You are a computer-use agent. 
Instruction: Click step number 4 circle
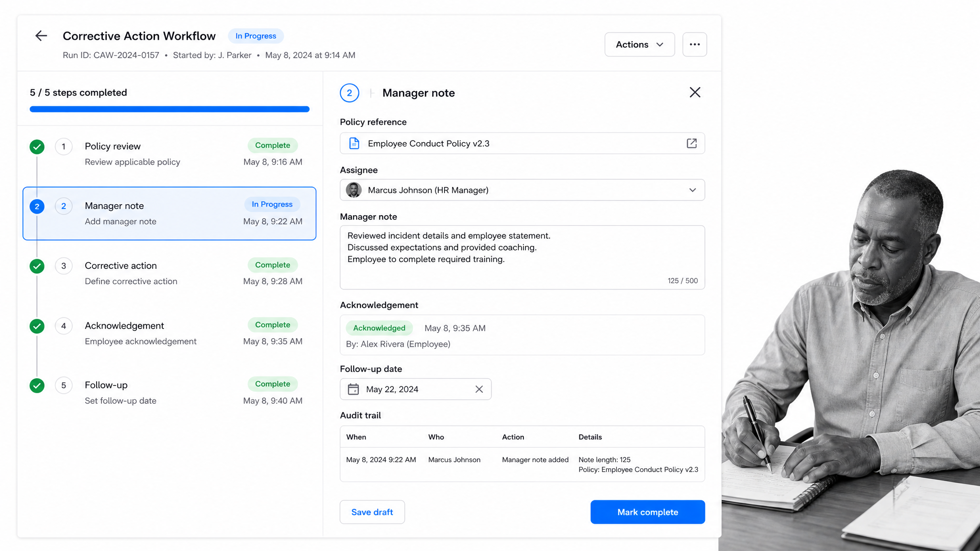coord(64,326)
